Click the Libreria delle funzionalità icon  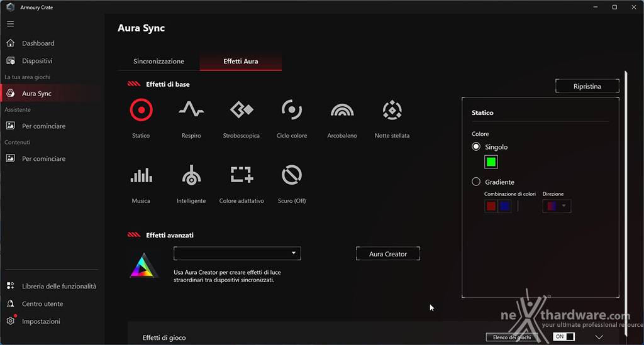[x=11, y=286]
